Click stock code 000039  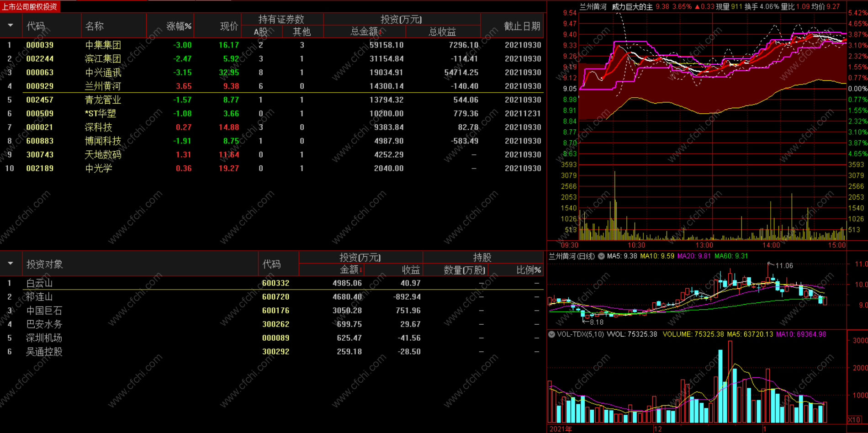(x=40, y=45)
